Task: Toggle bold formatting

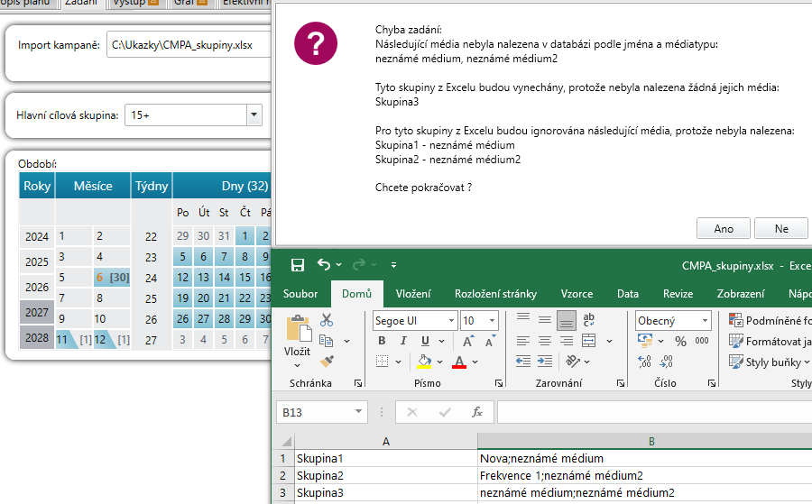Action: [x=382, y=342]
